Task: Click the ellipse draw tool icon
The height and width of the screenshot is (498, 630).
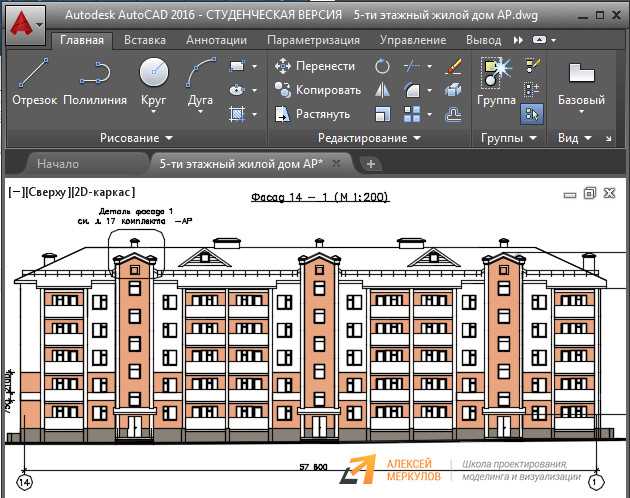Action: pyautogui.click(x=237, y=90)
